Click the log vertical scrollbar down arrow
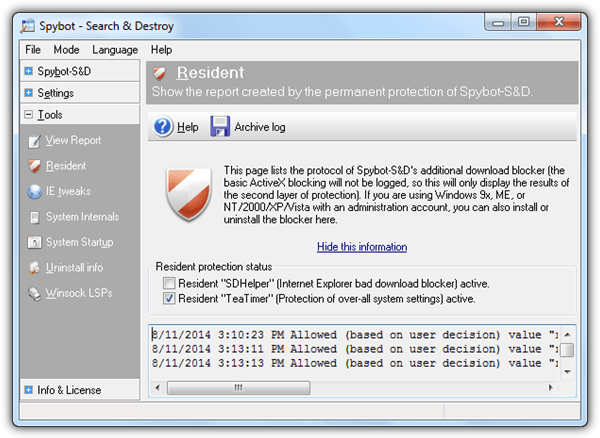 pos(567,372)
